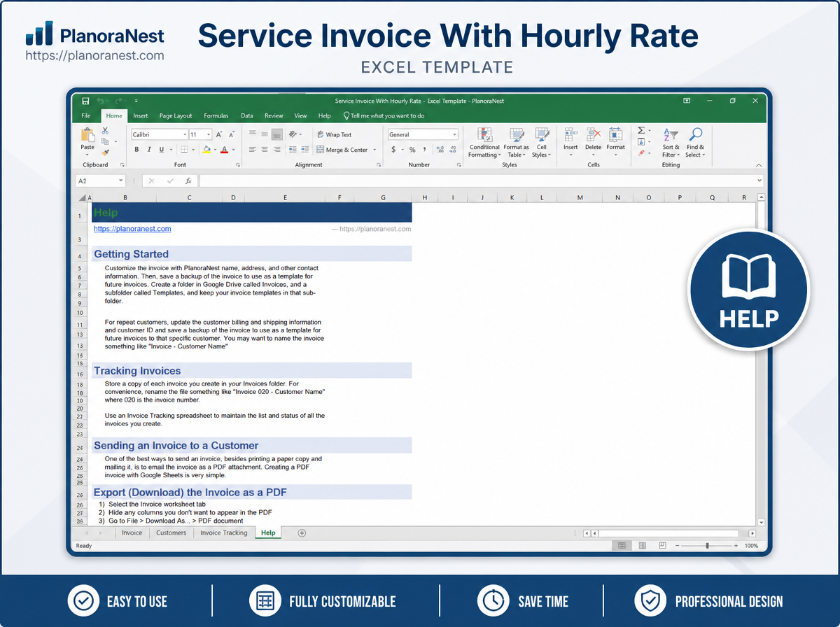Screen dimensions: 840x627
Task: Click the Orientation text angle icon
Action: coord(294,134)
